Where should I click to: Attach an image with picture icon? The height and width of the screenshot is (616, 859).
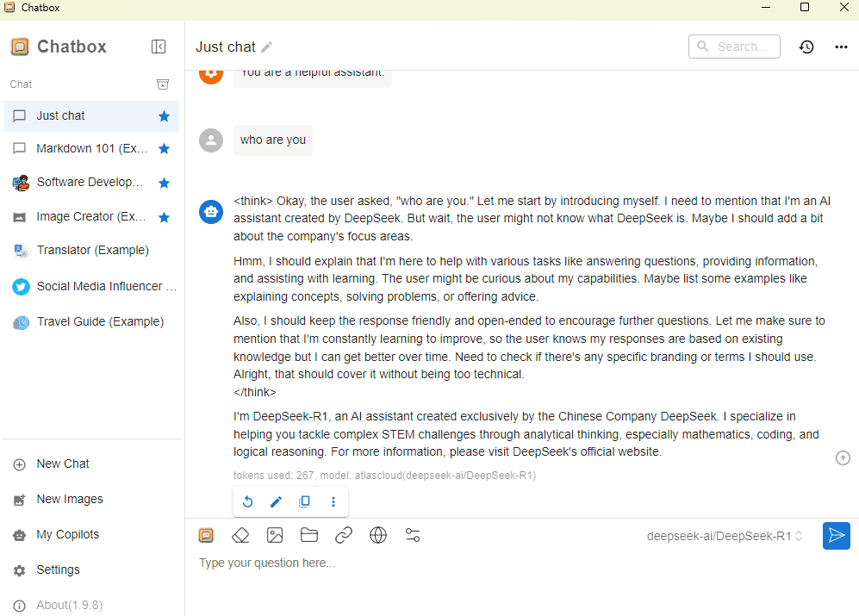pos(275,535)
